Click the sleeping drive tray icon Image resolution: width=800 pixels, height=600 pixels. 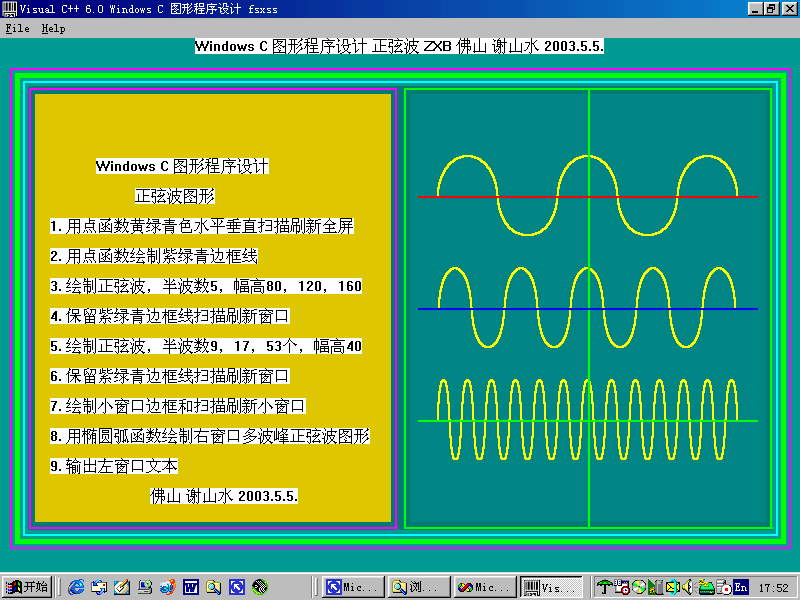pos(707,587)
